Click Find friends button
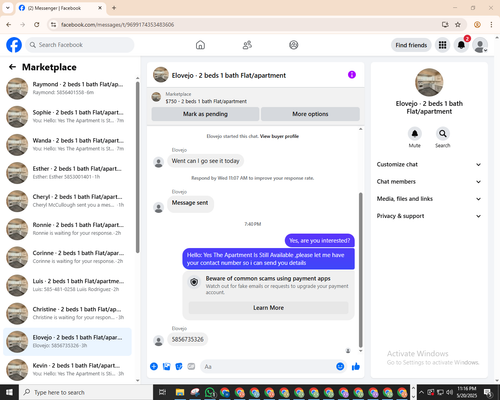 point(411,45)
